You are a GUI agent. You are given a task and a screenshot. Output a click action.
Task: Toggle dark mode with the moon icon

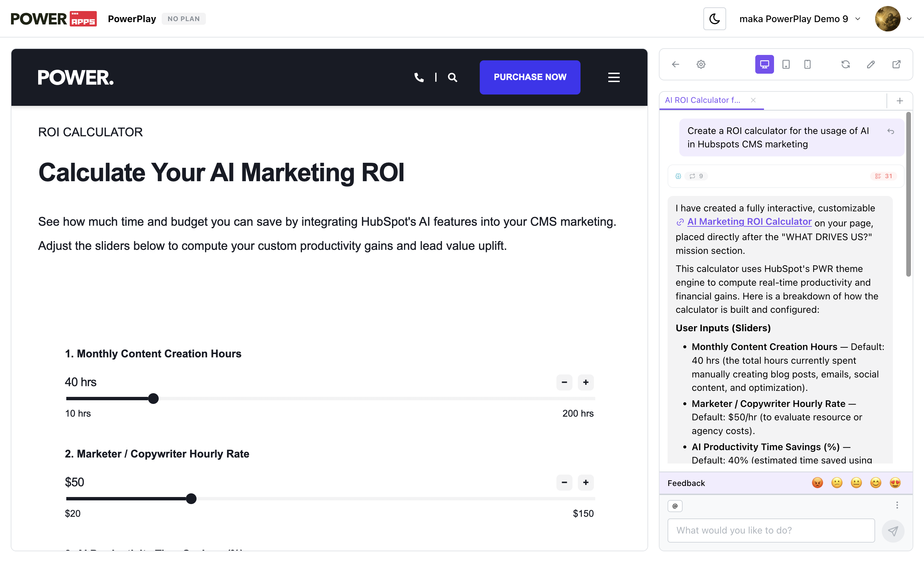pos(714,19)
